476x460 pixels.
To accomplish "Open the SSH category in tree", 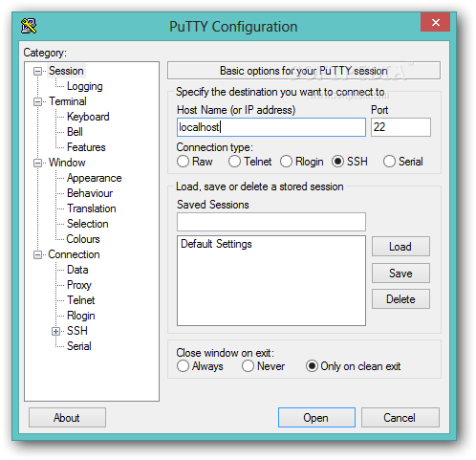I will click(x=77, y=331).
